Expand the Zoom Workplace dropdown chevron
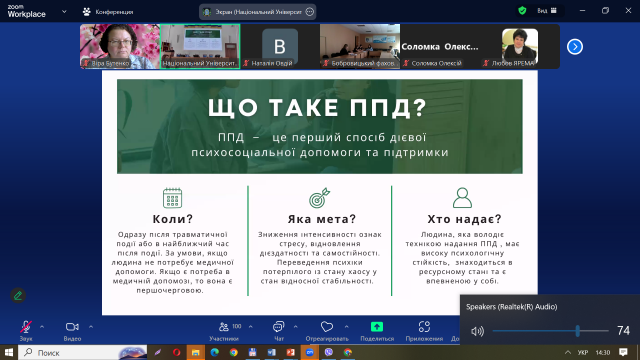 point(64,12)
